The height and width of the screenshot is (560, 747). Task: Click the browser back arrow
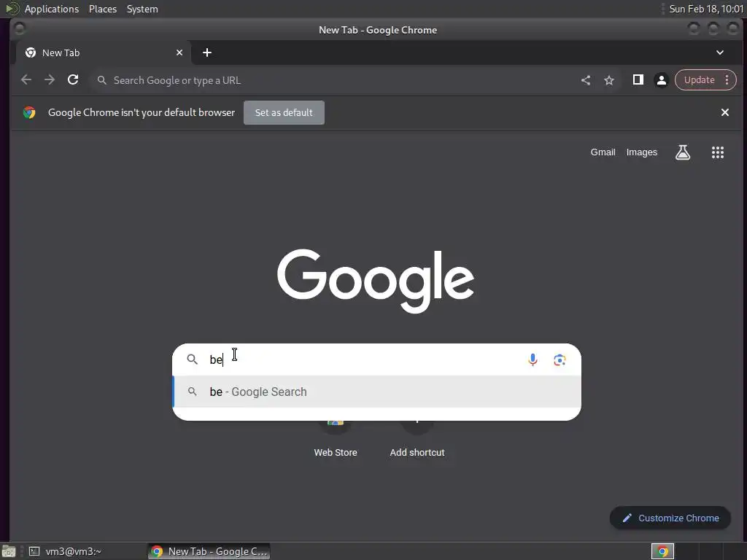(x=26, y=80)
